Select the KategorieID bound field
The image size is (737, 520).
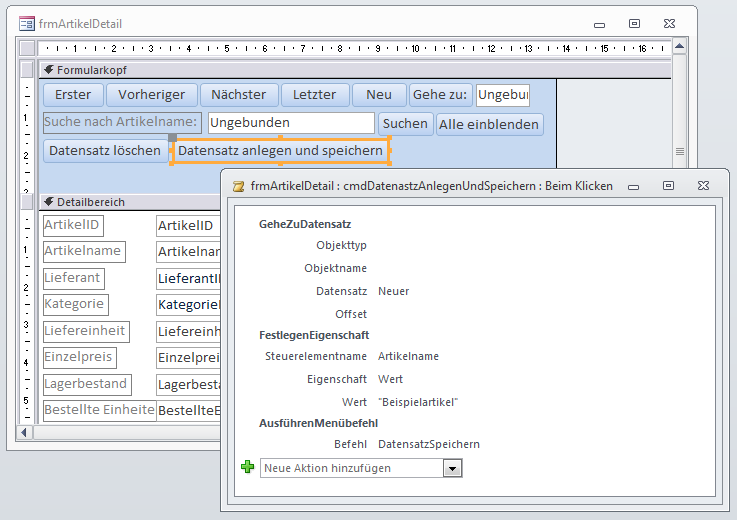coord(188,305)
